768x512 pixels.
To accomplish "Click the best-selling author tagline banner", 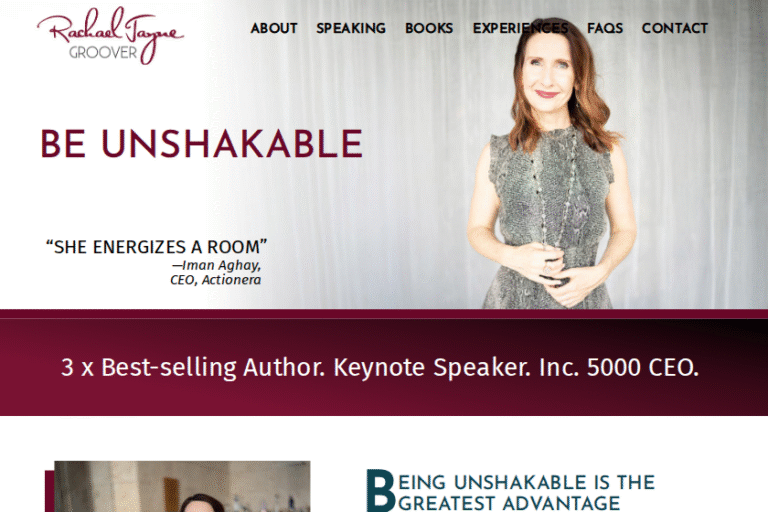I will point(384,366).
